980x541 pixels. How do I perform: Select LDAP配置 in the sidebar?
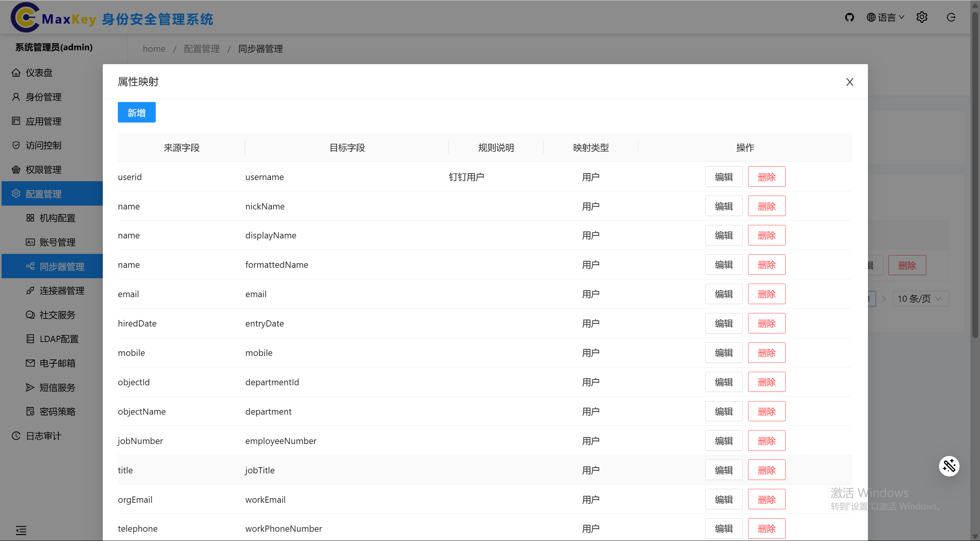click(59, 339)
